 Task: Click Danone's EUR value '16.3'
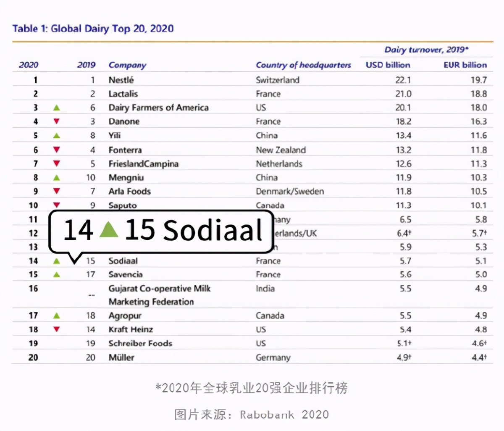479,121
